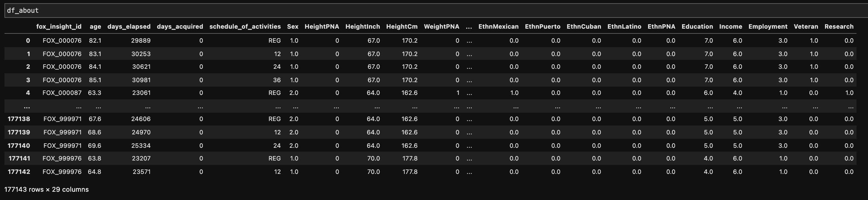Click the HeightInch column header
This screenshot has width=868, height=200.
click(363, 27)
